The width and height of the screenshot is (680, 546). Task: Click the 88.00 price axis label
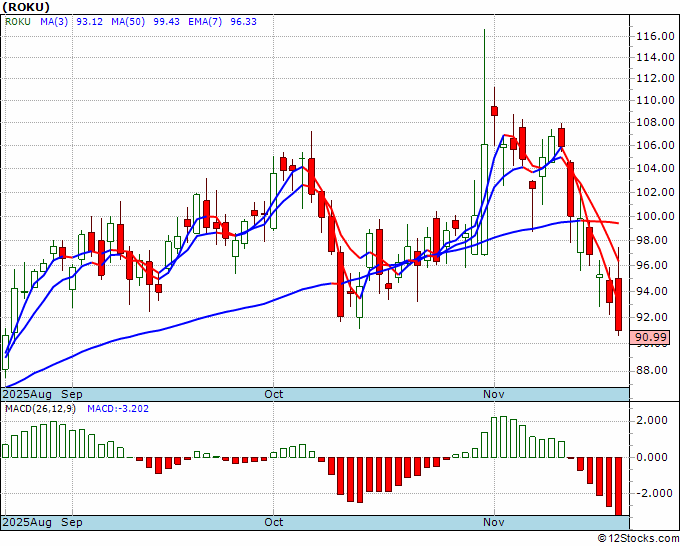pyautogui.click(x=652, y=370)
